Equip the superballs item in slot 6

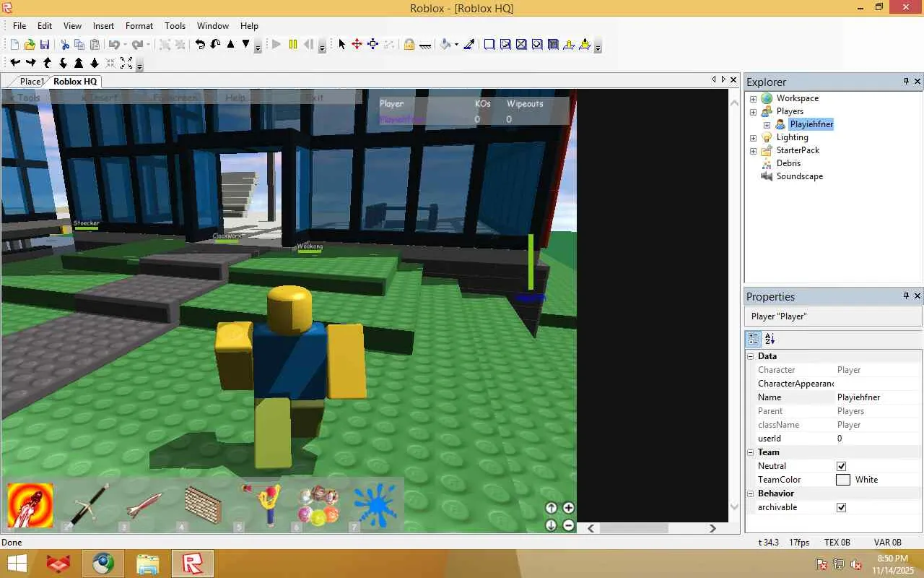[317, 505]
